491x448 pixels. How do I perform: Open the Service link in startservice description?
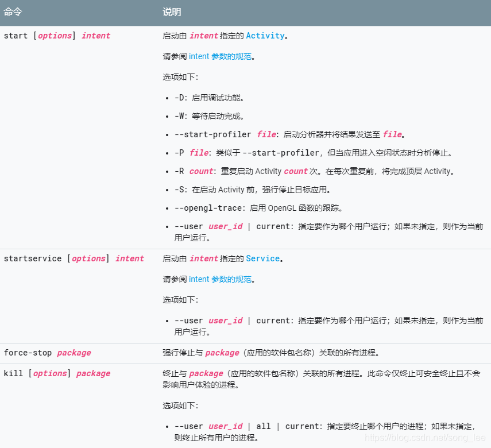coord(262,258)
